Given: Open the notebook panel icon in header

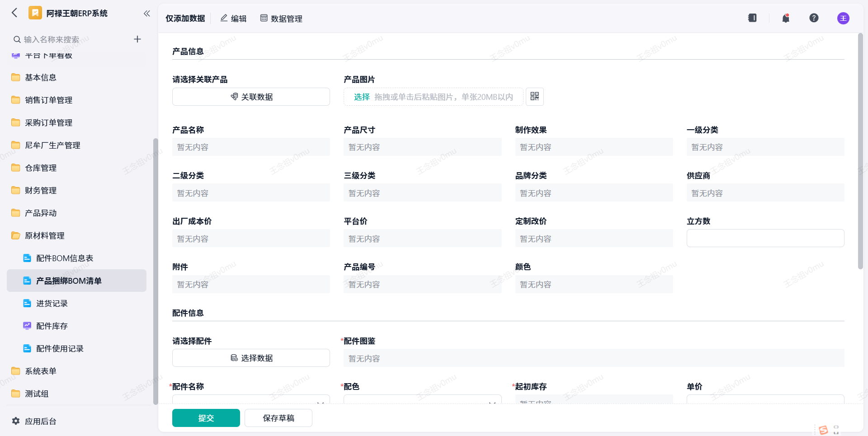Looking at the screenshot, I should click(x=752, y=18).
